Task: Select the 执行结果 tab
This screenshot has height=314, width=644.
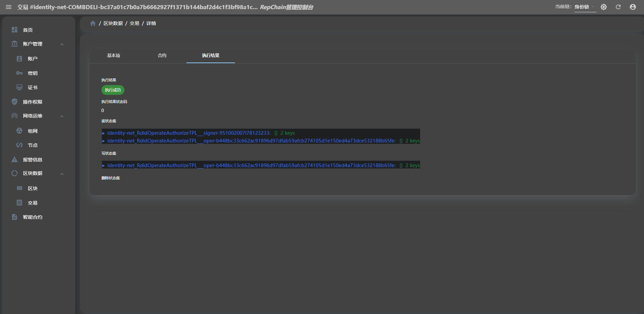Action: 211,55
